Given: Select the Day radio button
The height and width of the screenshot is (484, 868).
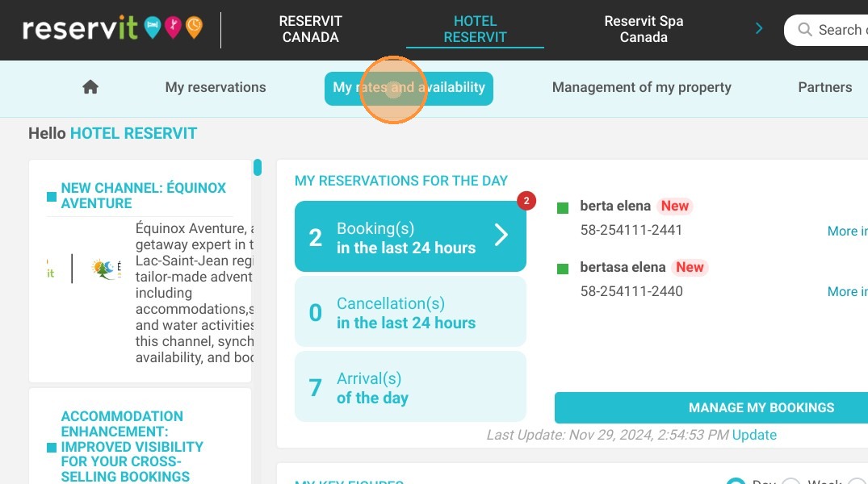Looking at the screenshot, I should coord(736,482).
